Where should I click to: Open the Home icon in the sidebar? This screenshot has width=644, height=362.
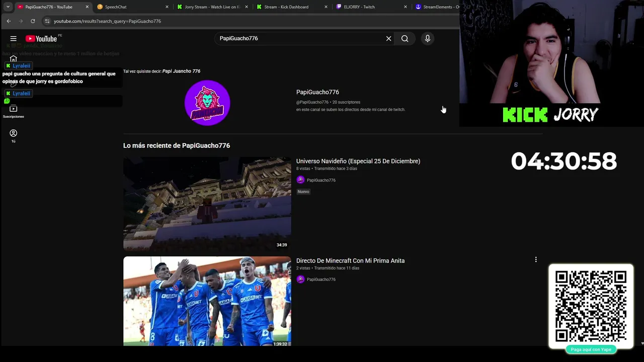[x=14, y=59]
